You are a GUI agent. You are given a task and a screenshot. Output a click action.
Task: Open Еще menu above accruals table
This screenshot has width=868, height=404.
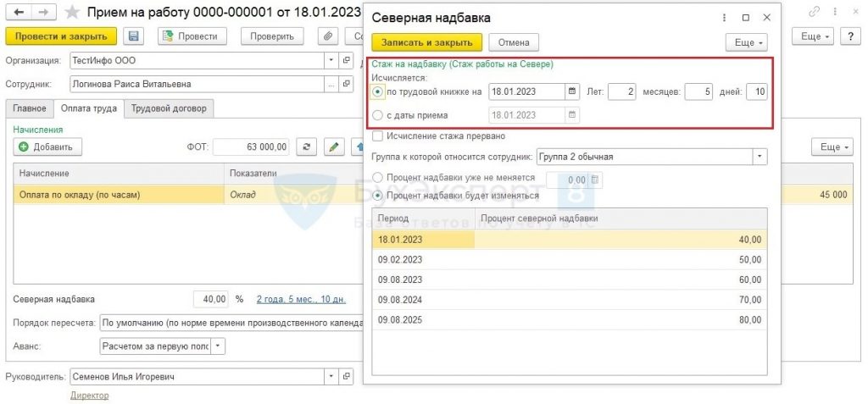click(833, 147)
